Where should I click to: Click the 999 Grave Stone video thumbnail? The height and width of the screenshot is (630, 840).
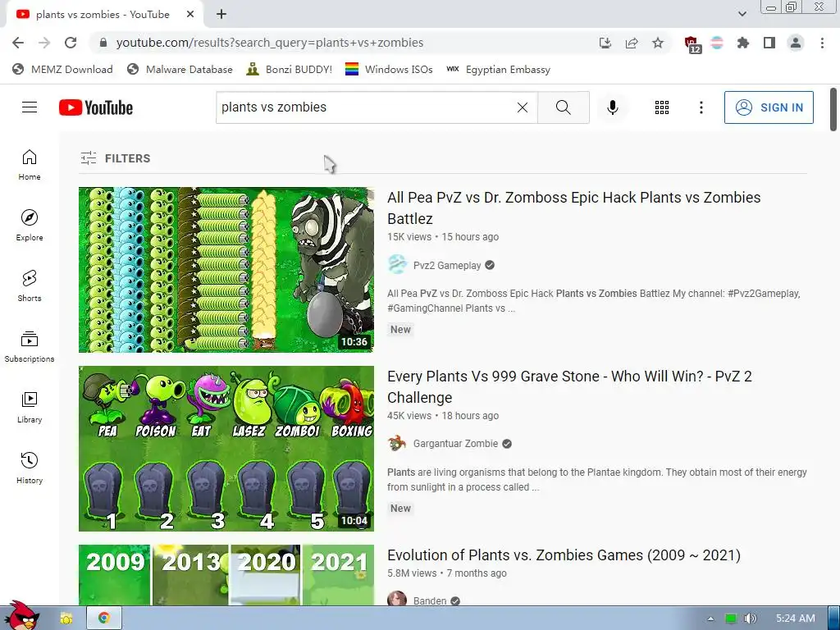click(x=226, y=449)
